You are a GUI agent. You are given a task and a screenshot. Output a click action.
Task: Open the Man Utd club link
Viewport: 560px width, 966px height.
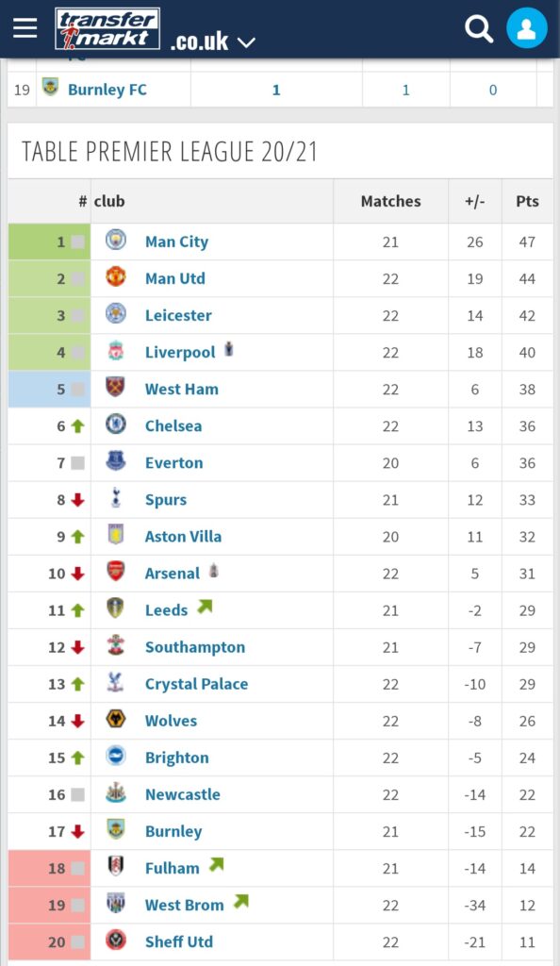175,278
